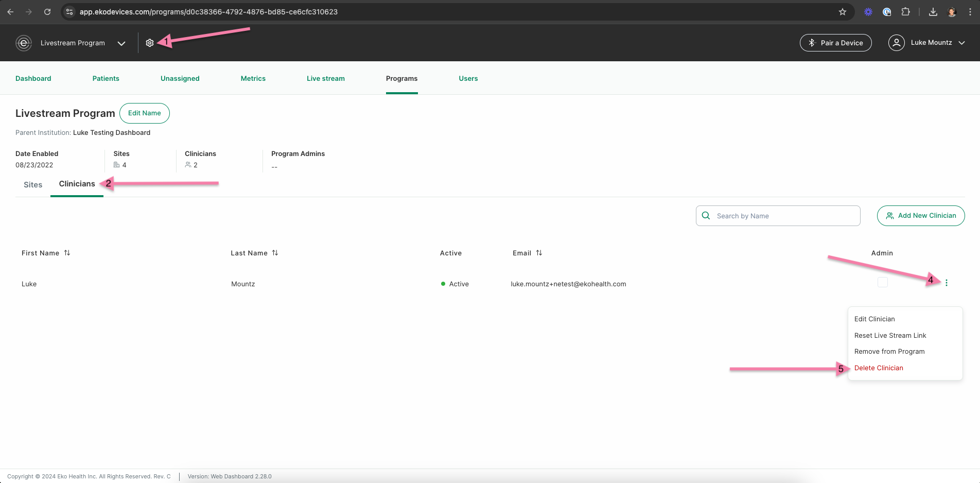
Task: Click the Edit Name button
Action: tap(145, 113)
